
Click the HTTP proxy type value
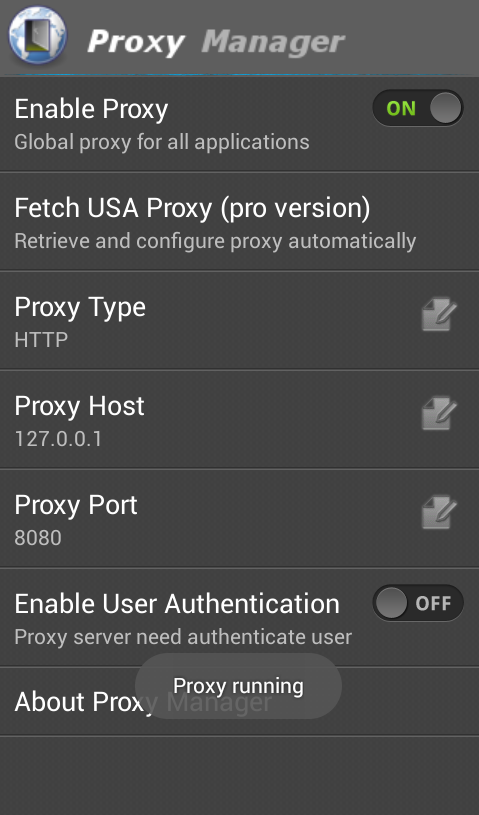[x=41, y=340]
